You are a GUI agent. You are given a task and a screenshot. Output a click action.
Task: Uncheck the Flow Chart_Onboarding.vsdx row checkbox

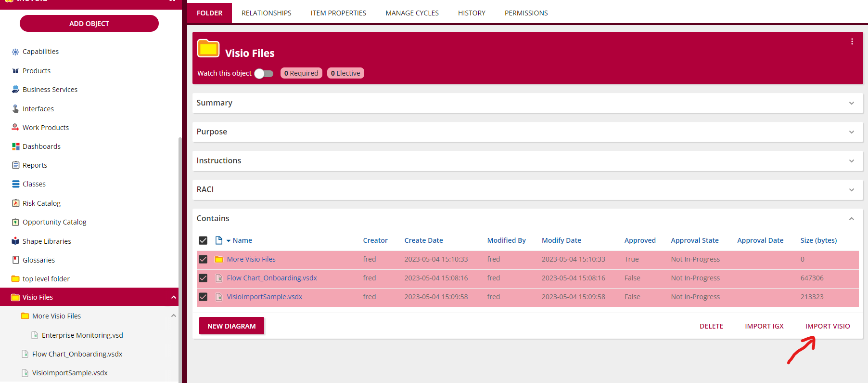pyautogui.click(x=203, y=278)
